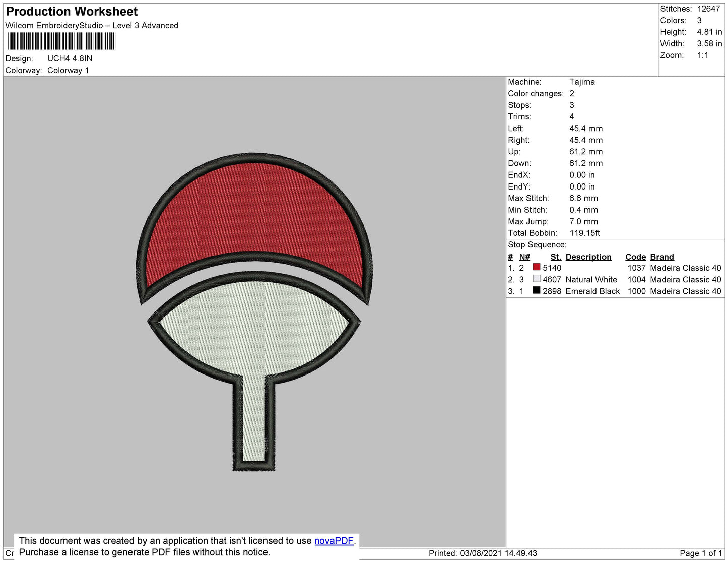
Task: Click the embroidery design preview image
Action: click(254, 312)
